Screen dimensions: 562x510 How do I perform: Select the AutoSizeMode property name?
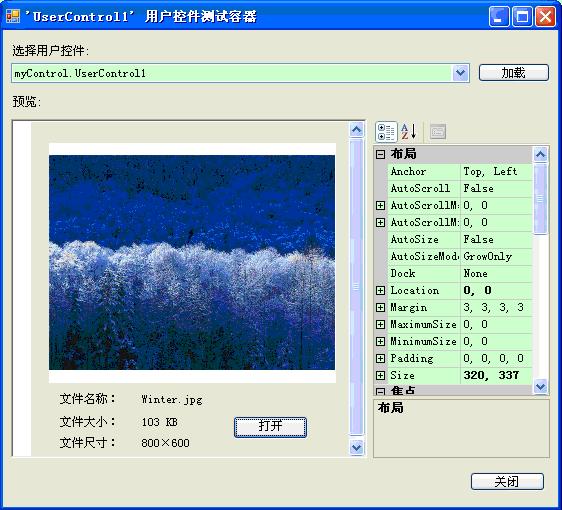(424, 256)
